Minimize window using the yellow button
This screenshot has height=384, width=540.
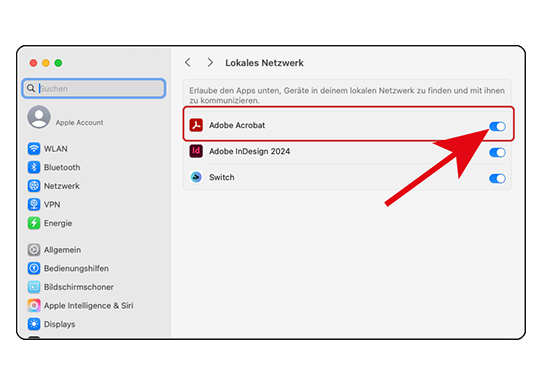[x=46, y=63]
